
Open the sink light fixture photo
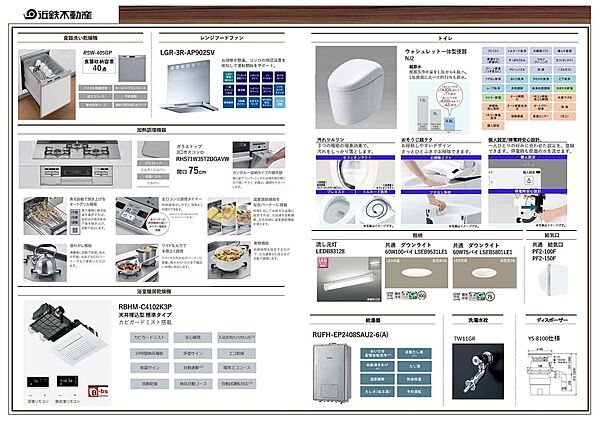tap(349, 279)
